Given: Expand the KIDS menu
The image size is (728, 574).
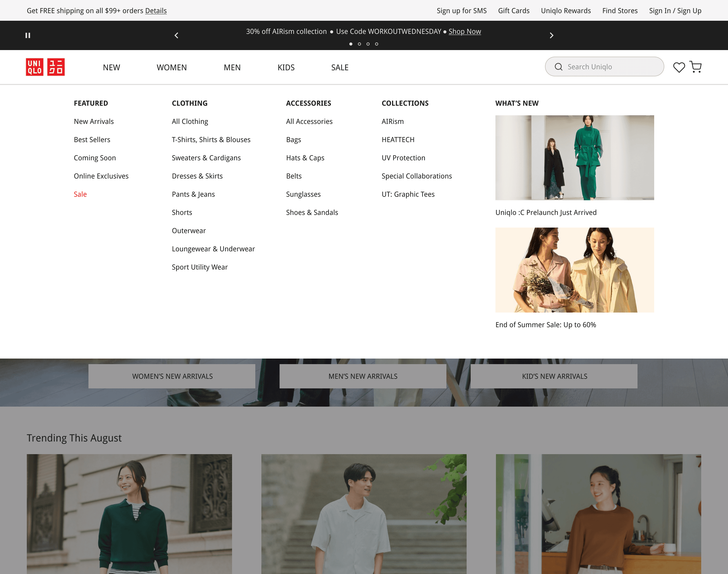Looking at the screenshot, I should point(286,68).
